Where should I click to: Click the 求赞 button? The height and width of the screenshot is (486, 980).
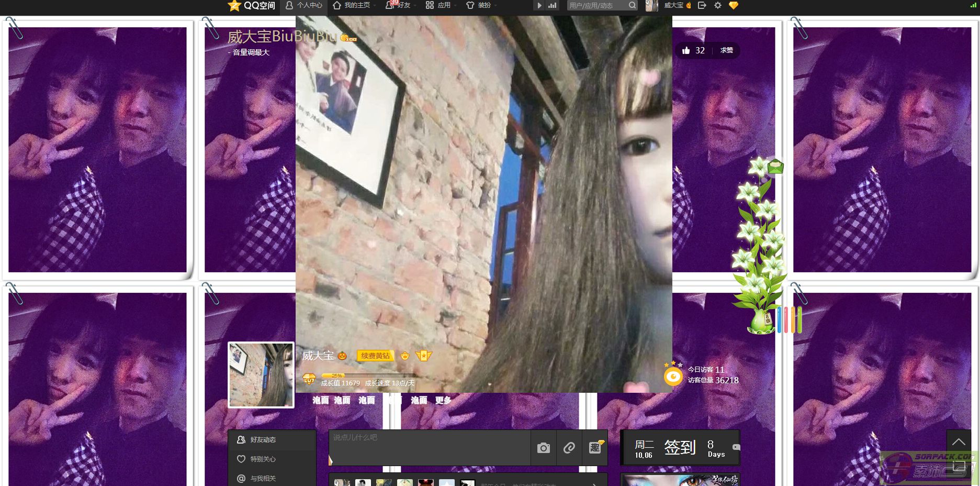point(726,50)
